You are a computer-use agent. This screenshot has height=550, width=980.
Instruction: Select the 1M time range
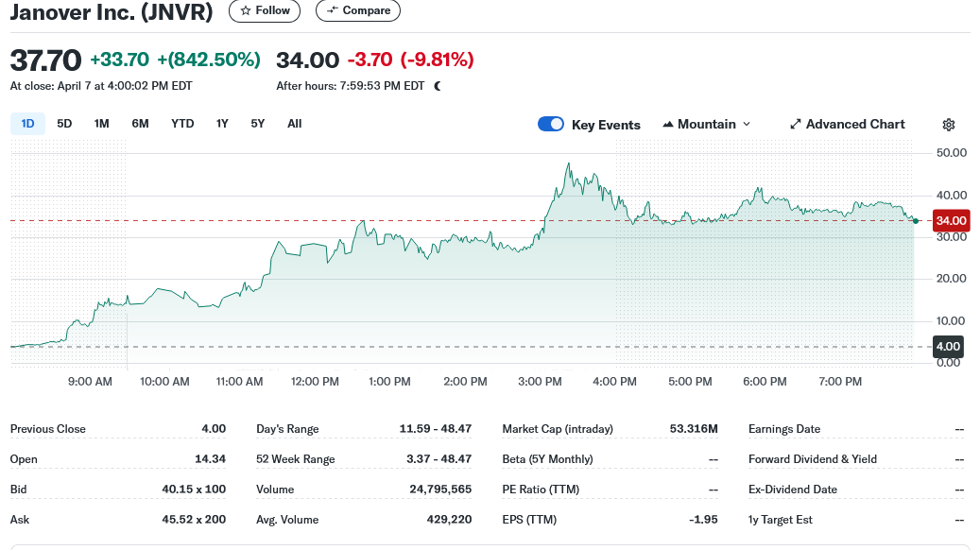click(x=101, y=123)
